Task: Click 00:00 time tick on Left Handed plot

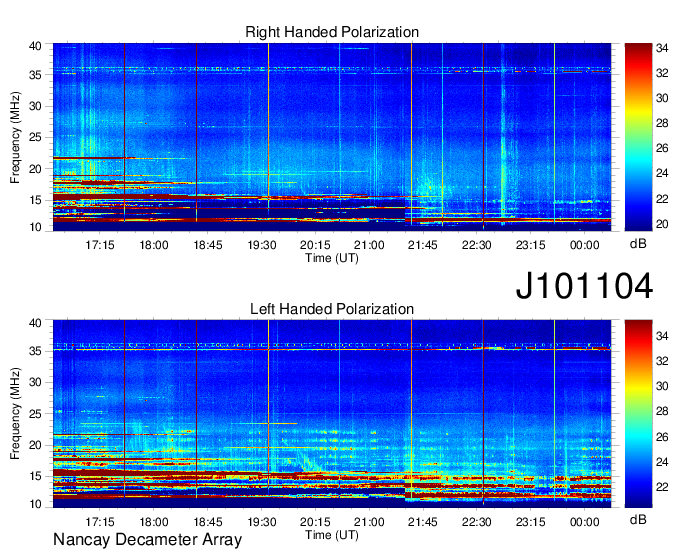Action: click(x=585, y=522)
